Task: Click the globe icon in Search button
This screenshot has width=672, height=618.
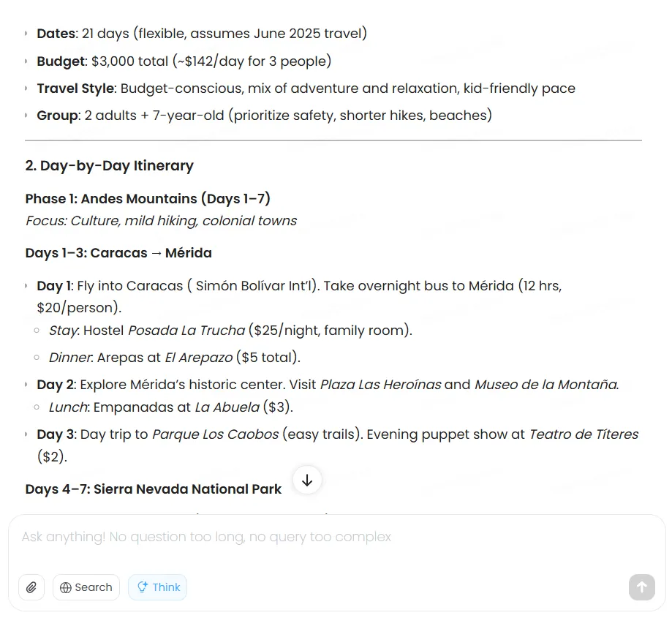Action: click(66, 587)
